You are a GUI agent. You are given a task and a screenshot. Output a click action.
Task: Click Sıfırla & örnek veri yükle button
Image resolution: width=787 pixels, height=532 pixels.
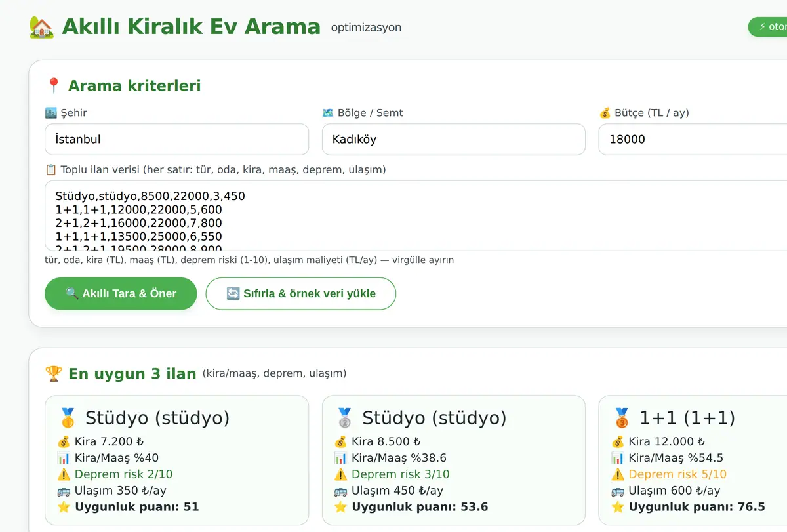pos(301,293)
